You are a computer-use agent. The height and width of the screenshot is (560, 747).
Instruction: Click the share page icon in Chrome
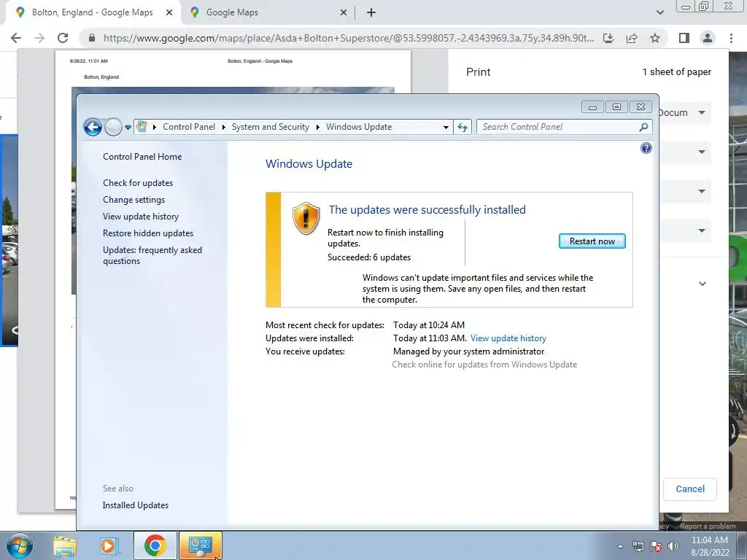click(632, 38)
